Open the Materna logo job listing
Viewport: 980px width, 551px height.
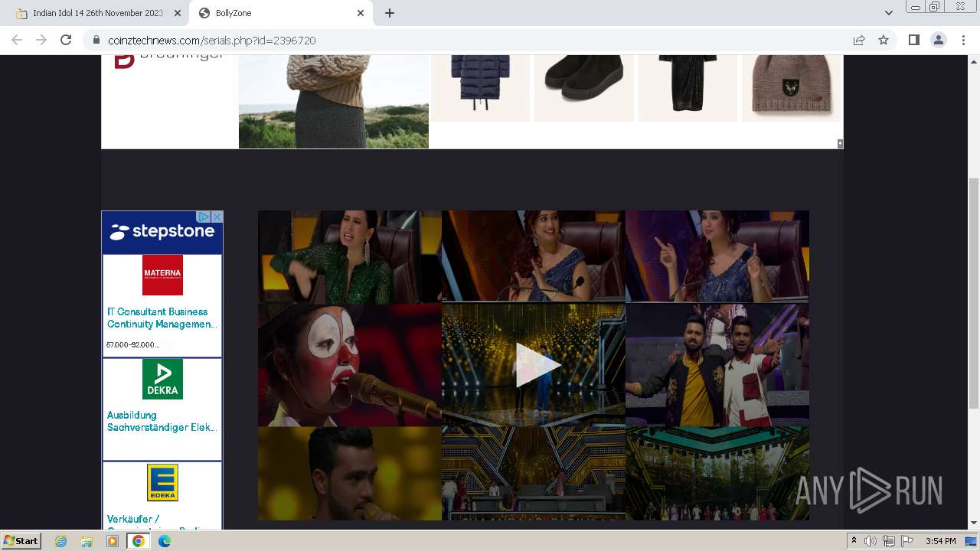click(162, 275)
